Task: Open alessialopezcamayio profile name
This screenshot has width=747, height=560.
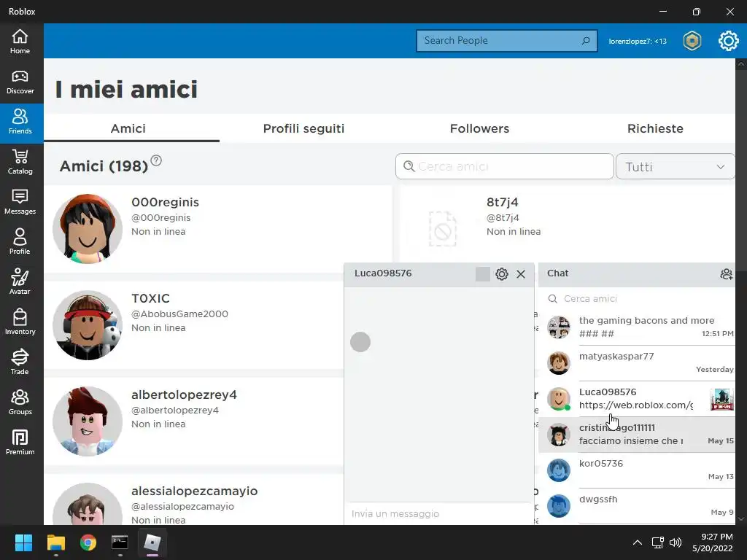Action: pyautogui.click(x=194, y=491)
